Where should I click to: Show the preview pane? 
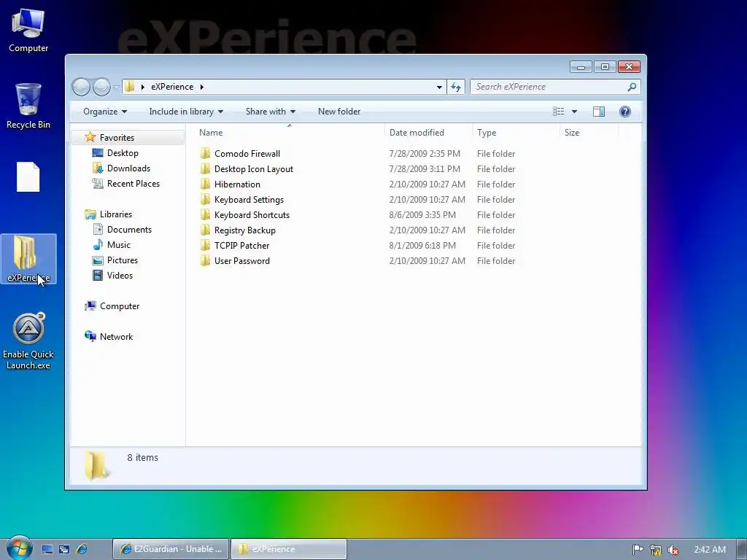[599, 112]
